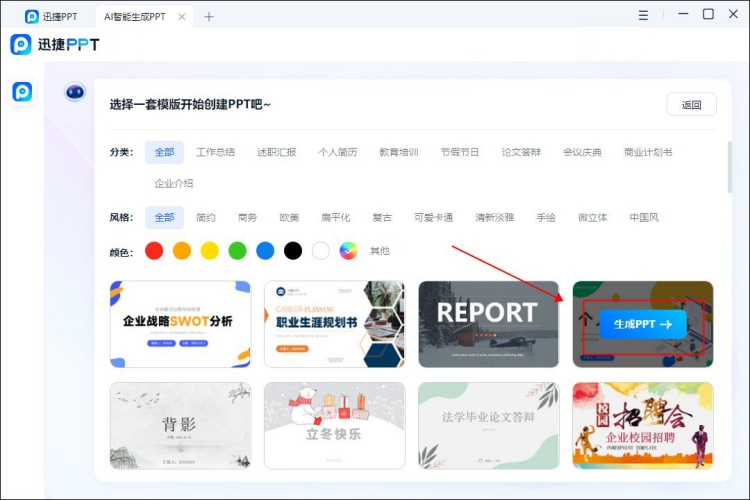Open a new tab with plus icon
750x500 pixels.
(x=209, y=17)
